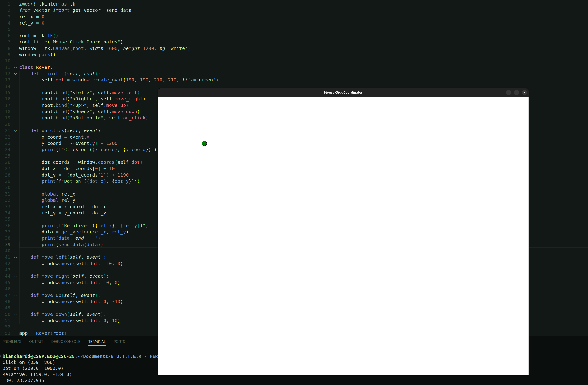588x385 pixels.
Task: Click the Mouse Click Coordinates title bar
Action: tap(343, 92)
